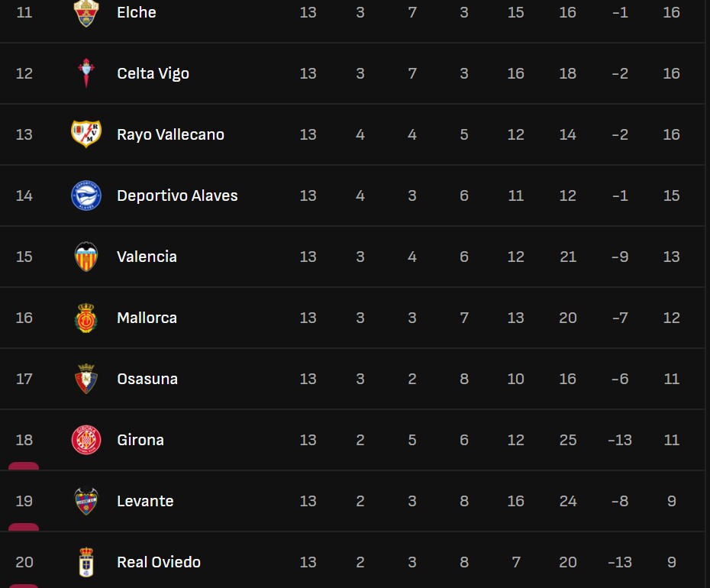Open the Rayo Vallecano team page

pyautogui.click(x=170, y=134)
